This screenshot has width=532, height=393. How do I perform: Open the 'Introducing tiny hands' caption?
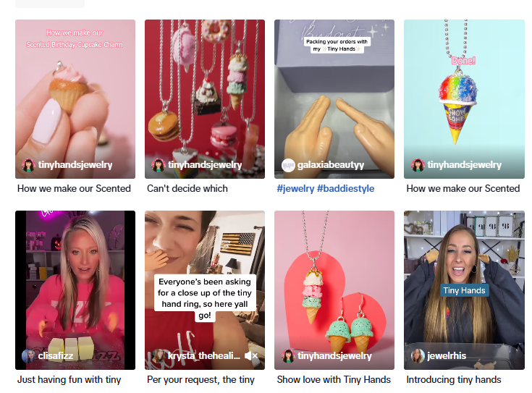pos(454,379)
